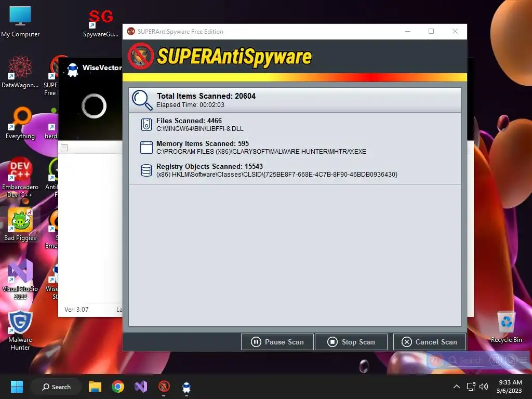Click the window icon beside Memory Items Scanned
532x399 pixels.
pyautogui.click(x=146, y=148)
